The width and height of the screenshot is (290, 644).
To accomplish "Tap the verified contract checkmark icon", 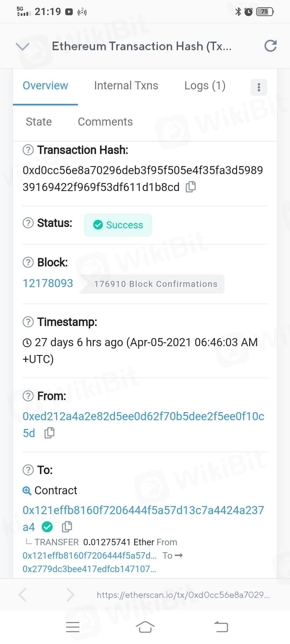I will tap(47, 527).
